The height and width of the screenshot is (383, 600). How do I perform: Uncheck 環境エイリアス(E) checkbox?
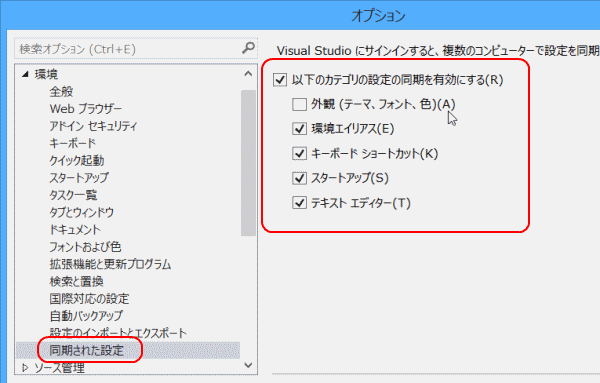pyautogui.click(x=299, y=129)
